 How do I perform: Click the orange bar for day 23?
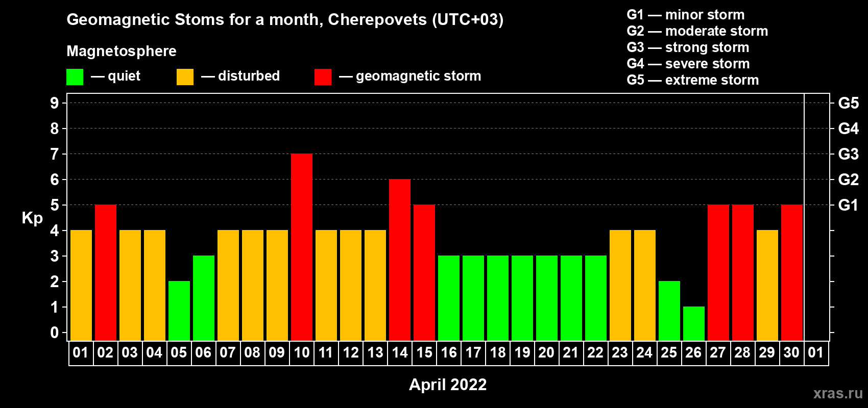pyautogui.click(x=620, y=285)
